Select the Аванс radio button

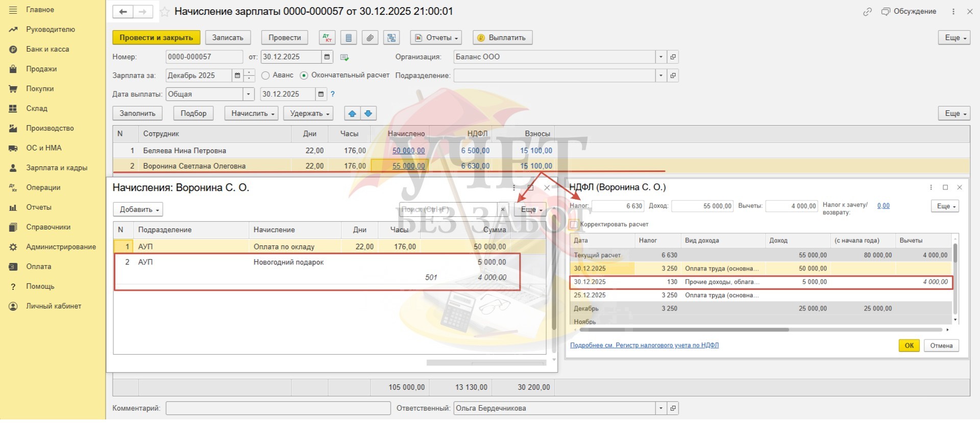(265, 76)
